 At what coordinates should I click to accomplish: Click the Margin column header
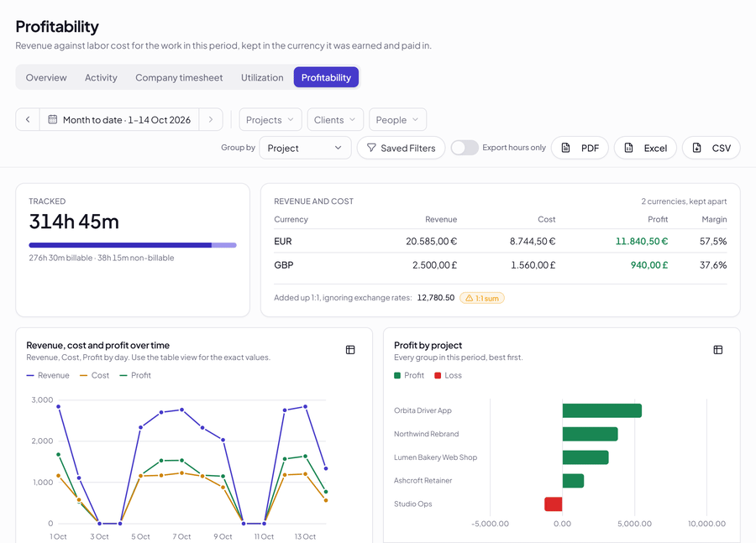[x=714, y=219]
